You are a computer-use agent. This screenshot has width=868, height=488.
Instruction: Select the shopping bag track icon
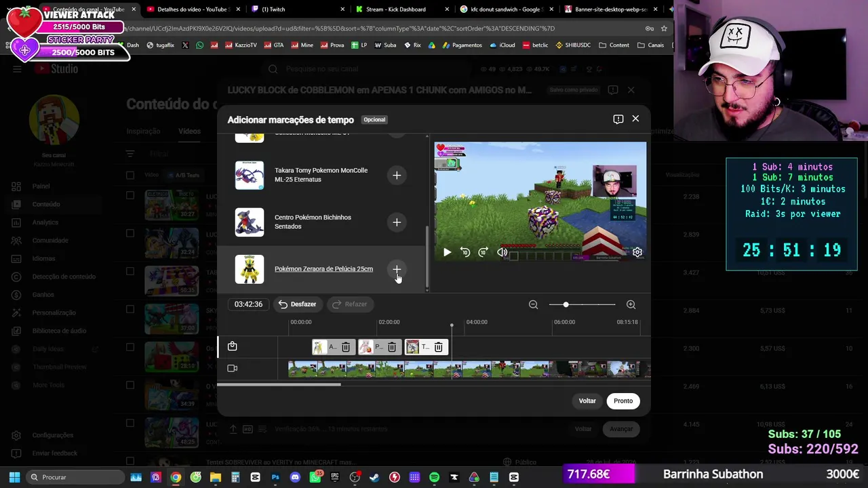pyautogui.click(x=233, y=346)
